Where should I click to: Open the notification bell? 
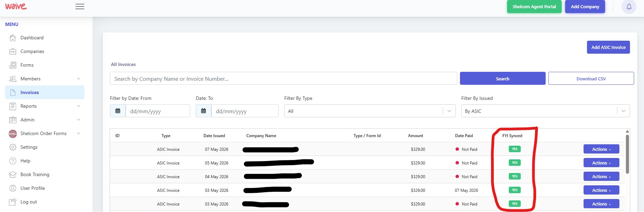click(x=629, y=6)
